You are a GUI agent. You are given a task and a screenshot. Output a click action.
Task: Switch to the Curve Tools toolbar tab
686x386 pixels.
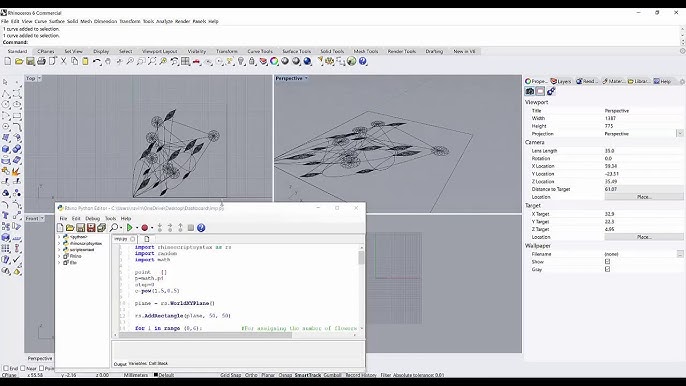[260, 51]
